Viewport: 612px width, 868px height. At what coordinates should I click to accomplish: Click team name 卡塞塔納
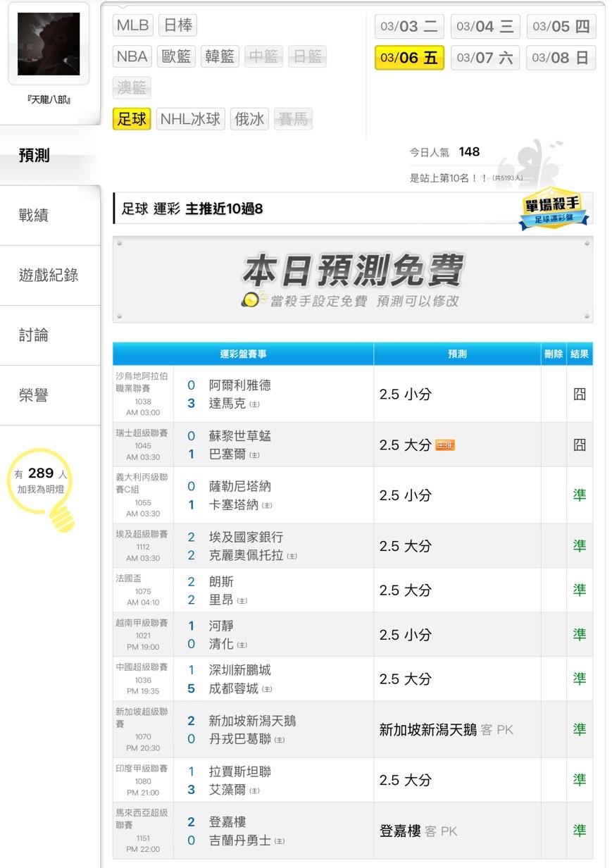click(234, 504)
